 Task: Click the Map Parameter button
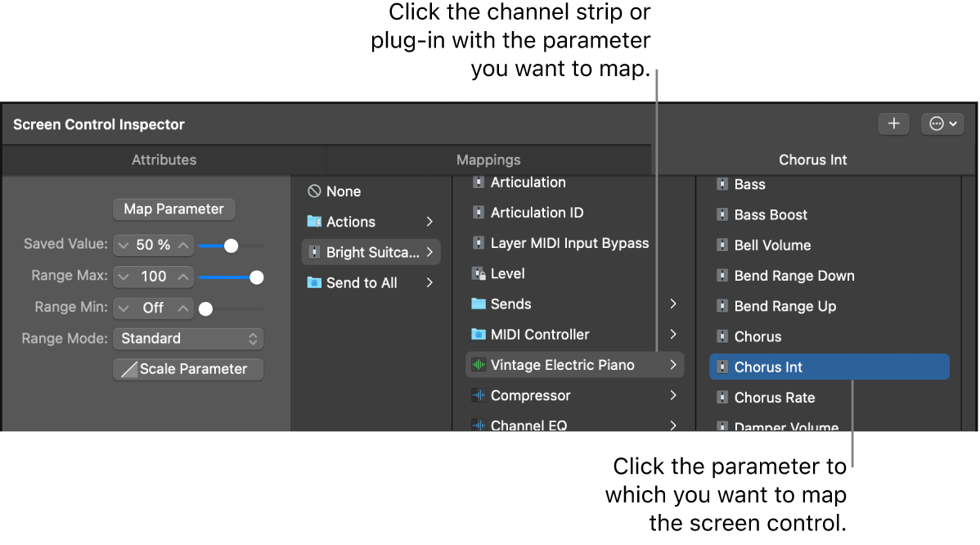(x=173, y=209)
